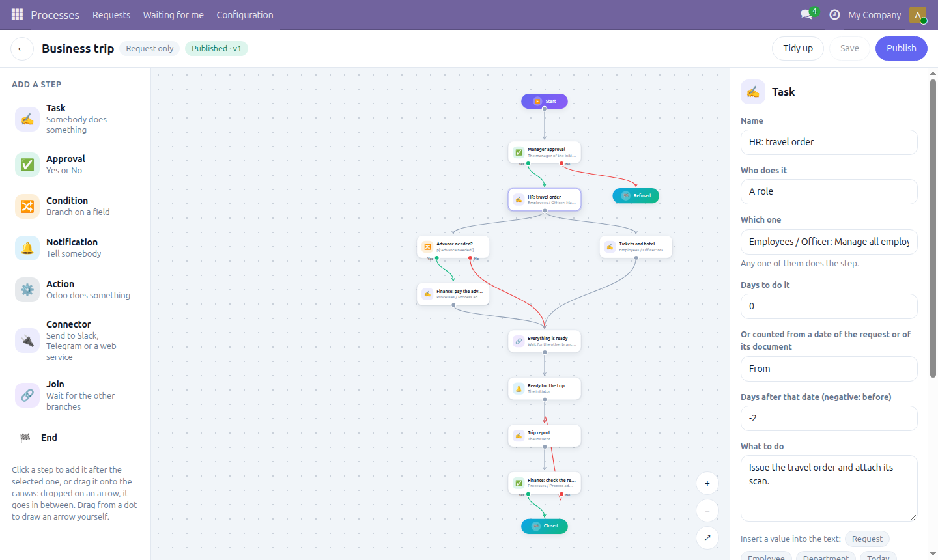938x560 pixels.
Task: Select the Manager approval node
Action: pyautogui.click(x=545, y=152)
